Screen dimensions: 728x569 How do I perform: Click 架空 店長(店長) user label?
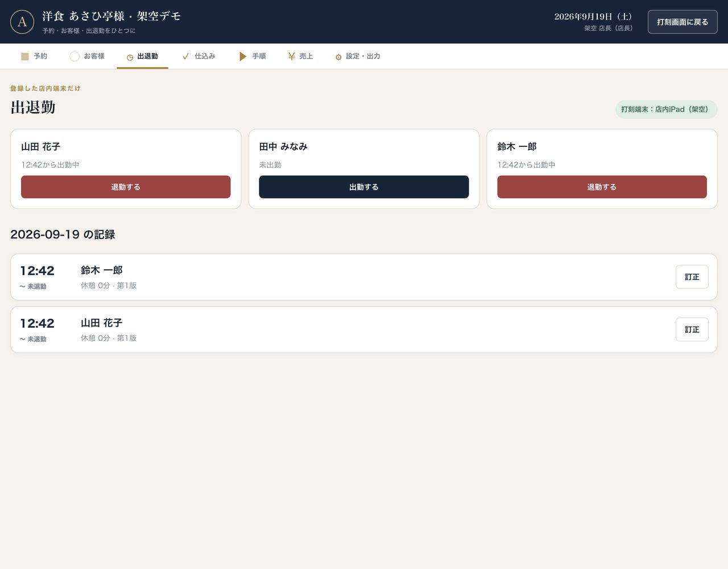608,28
